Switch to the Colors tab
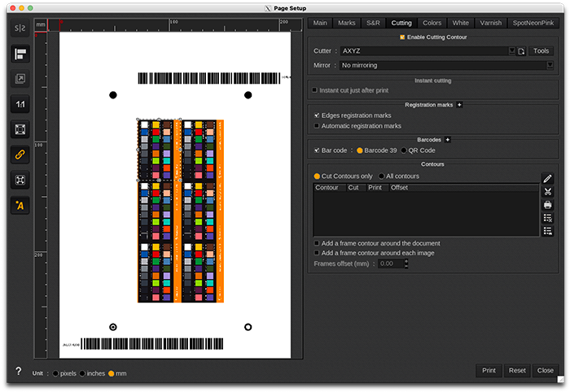 point(432,23)
